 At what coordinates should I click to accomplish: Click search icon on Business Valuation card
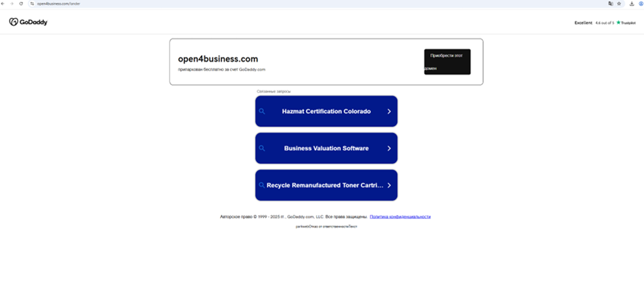(x=262, y=149)
